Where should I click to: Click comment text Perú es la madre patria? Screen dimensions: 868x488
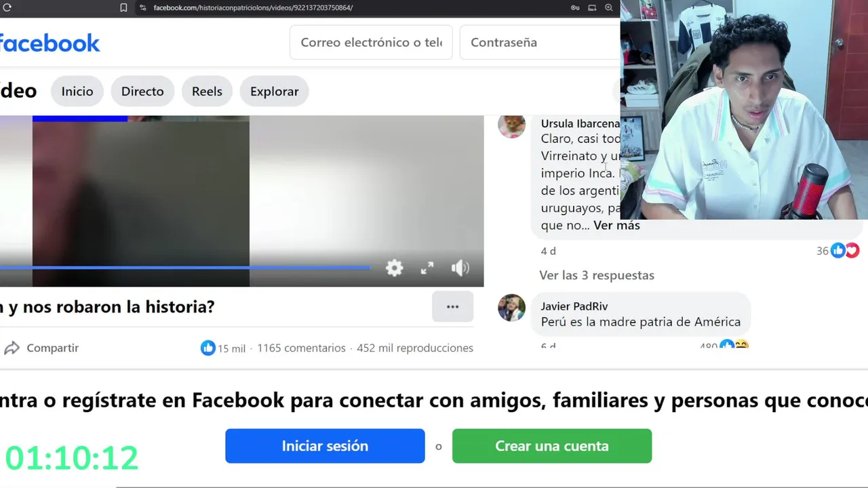click(641, 322)
